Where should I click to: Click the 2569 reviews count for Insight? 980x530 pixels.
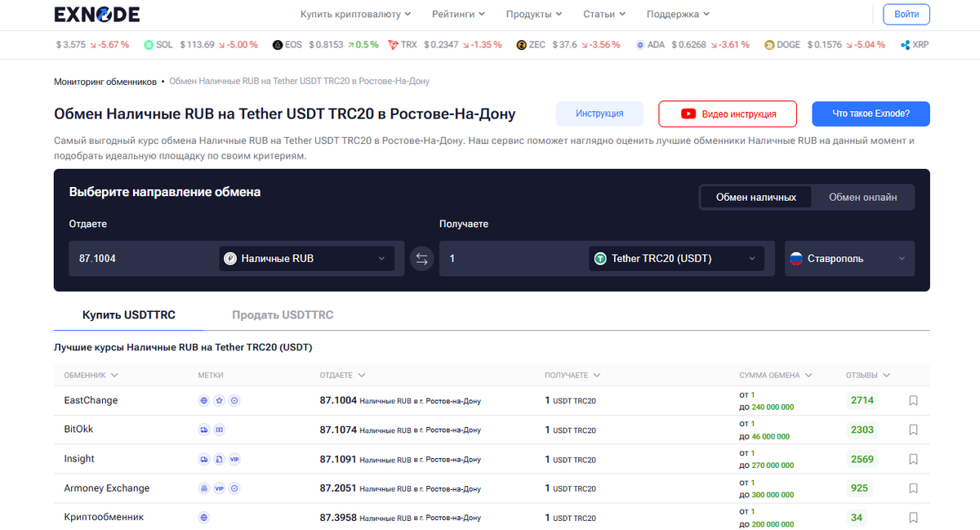point(862,459)
